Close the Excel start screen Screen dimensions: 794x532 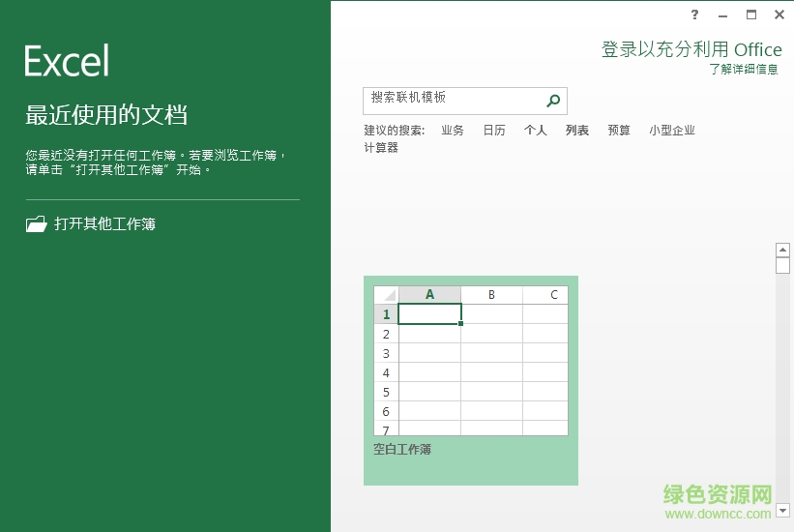pos(779,15)
